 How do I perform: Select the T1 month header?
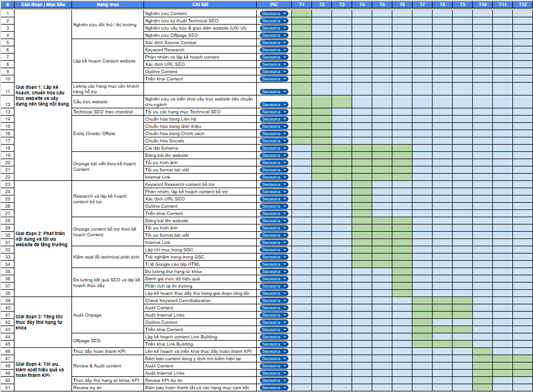pos(302,4)
